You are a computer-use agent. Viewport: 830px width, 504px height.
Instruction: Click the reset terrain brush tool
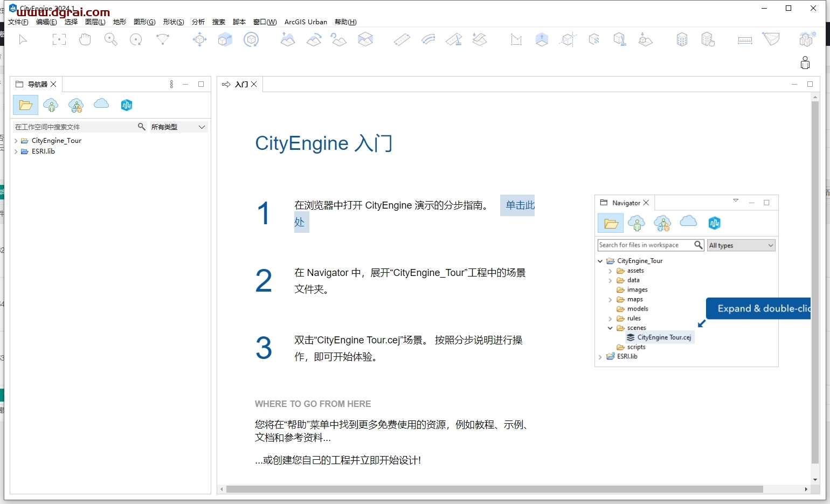(x=339, y=39)
